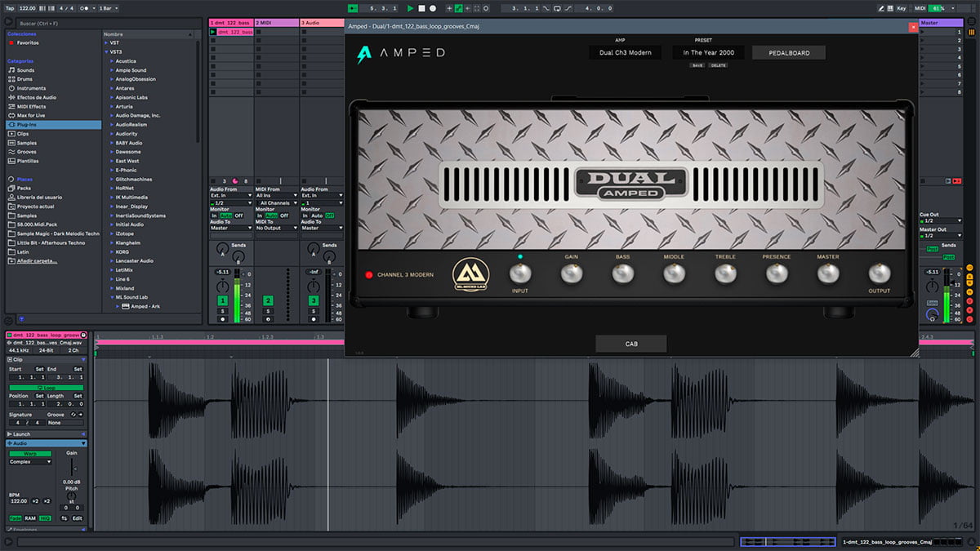Open the Max for Live category
Viewport: 980px width, 551px height.
click(29, 115)
